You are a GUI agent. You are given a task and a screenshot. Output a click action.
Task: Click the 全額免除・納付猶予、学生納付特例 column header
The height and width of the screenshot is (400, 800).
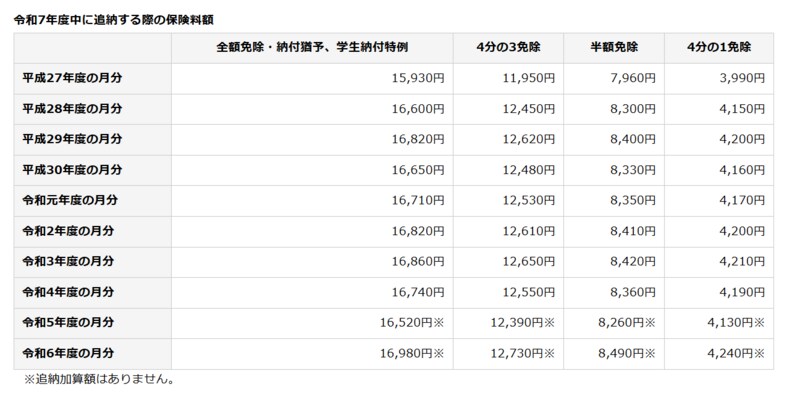pyautogui.click(x=311, y=47)
